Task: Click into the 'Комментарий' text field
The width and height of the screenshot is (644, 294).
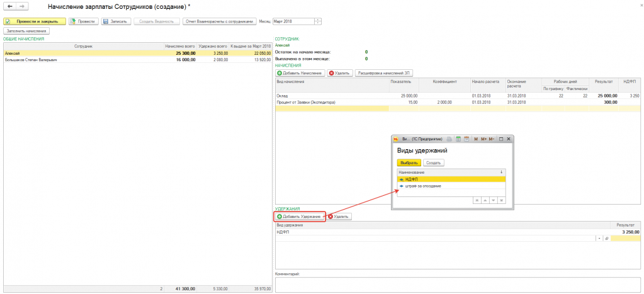Action: click(x=458, y=285)
